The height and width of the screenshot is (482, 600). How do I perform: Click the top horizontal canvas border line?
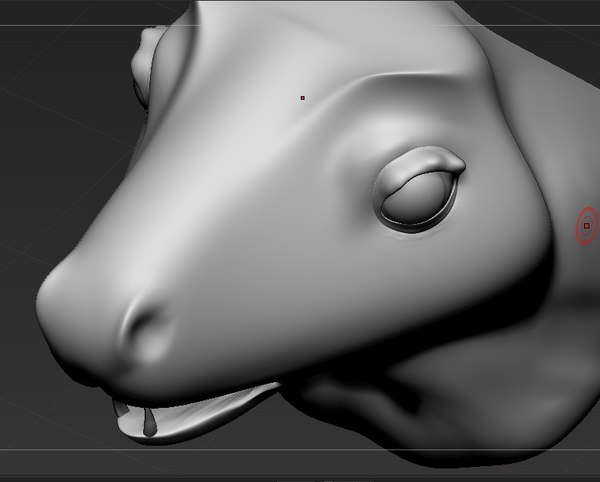point(80,27)
